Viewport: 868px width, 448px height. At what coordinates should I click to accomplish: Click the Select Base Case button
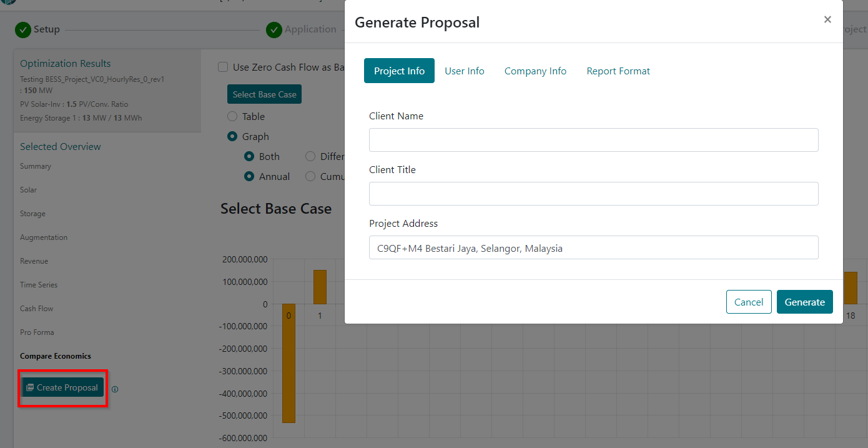pos(265,94)
